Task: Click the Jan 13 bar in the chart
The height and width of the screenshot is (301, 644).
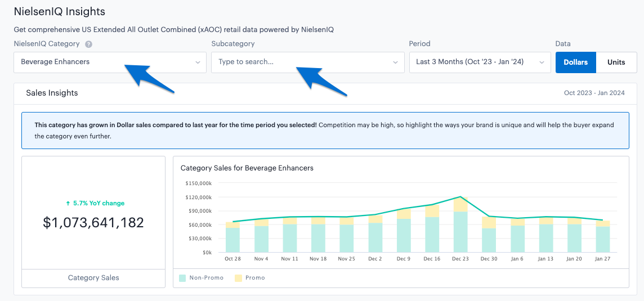Action: point(546,235)
